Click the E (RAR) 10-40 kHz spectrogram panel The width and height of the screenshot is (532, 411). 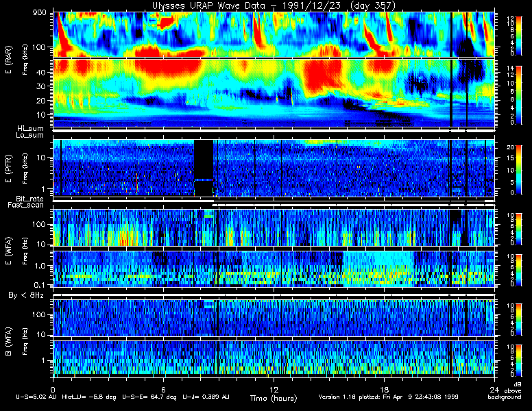[274, 93]
